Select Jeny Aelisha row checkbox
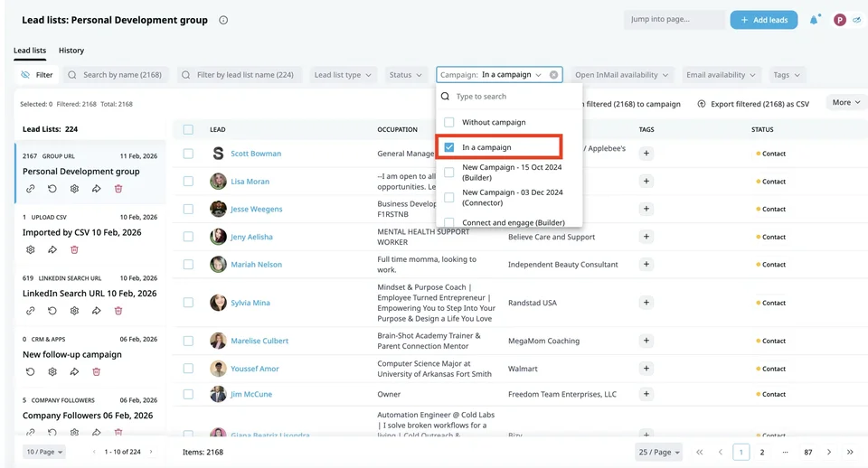This screenshot has width=868, height=468. click(x=188, y=236)
